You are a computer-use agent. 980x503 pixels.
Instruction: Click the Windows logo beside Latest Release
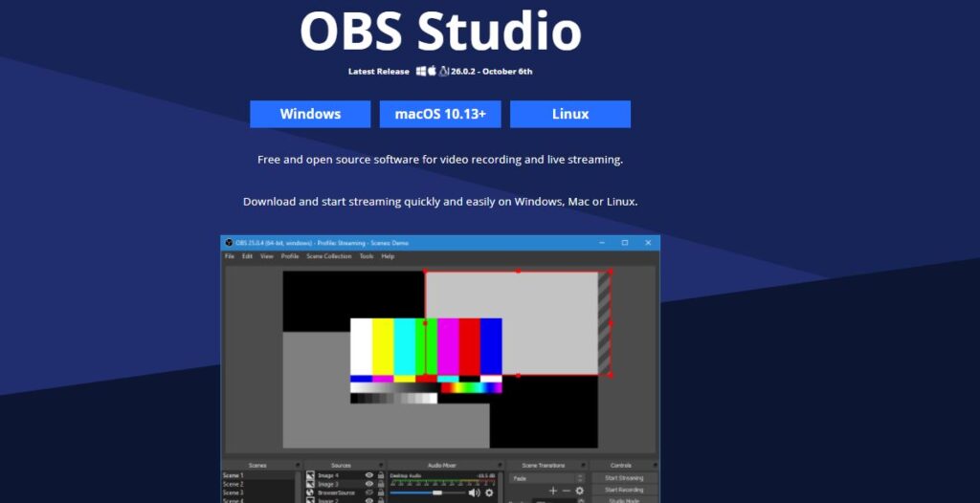coord(421,71)
